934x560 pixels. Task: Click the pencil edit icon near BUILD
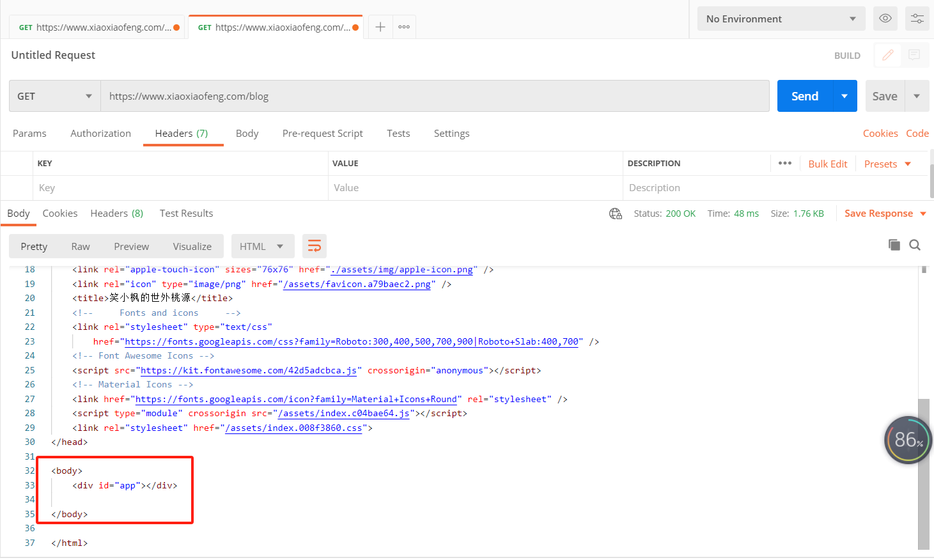(887, 55)
